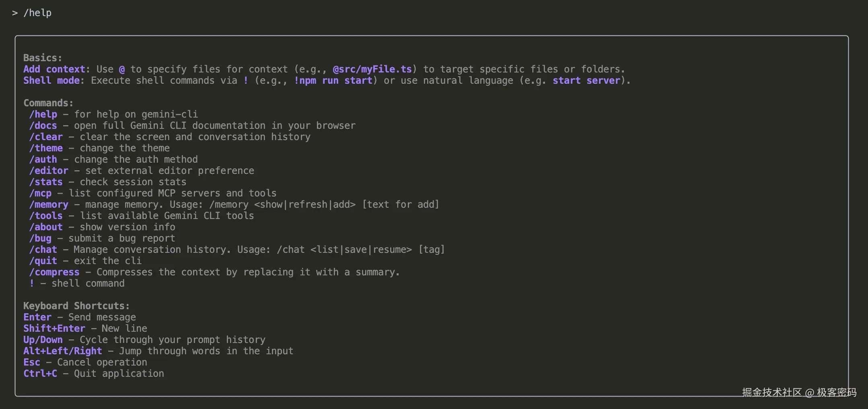The width and height of the screenshot is (868, 409).
Task: Click the /bug command text
Action: coord(40,238)
